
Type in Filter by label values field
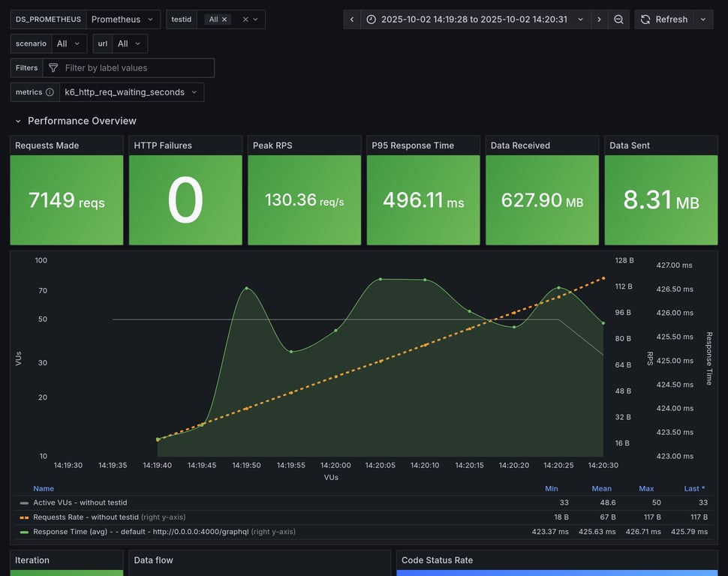pos(135,68)
